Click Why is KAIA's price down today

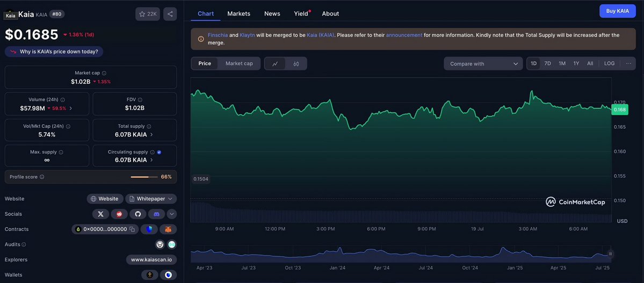click(54, 52)
